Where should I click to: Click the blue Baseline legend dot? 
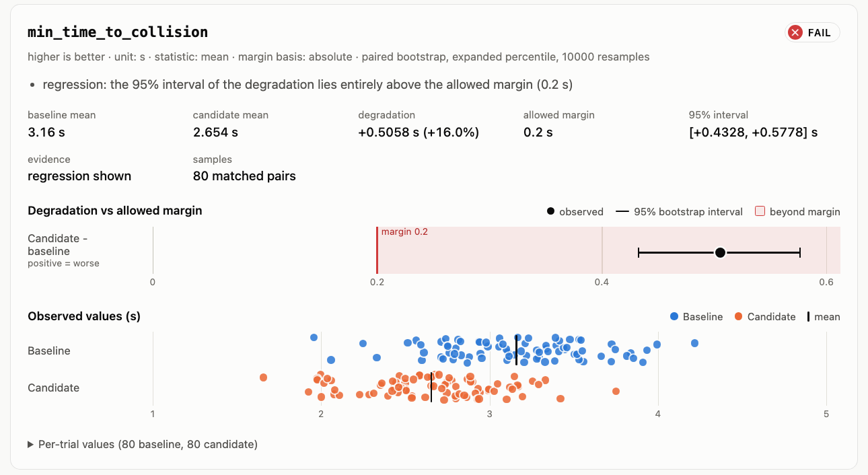674,317
